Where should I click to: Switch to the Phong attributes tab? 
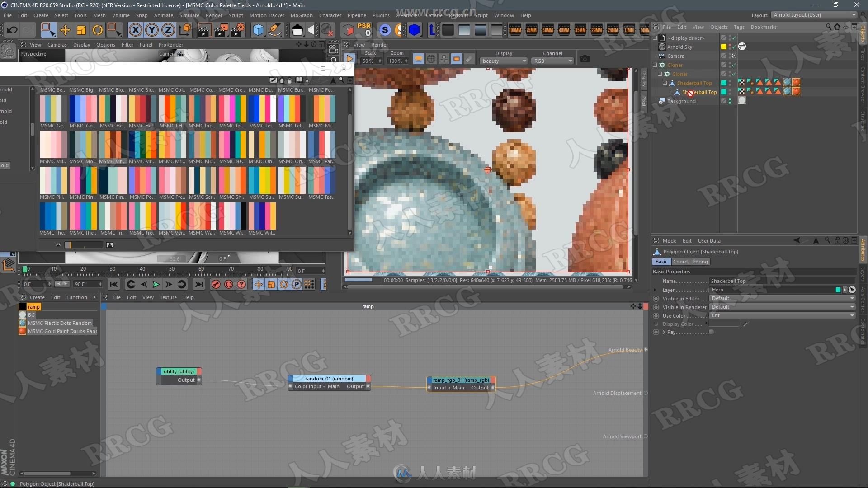point(700,262)
